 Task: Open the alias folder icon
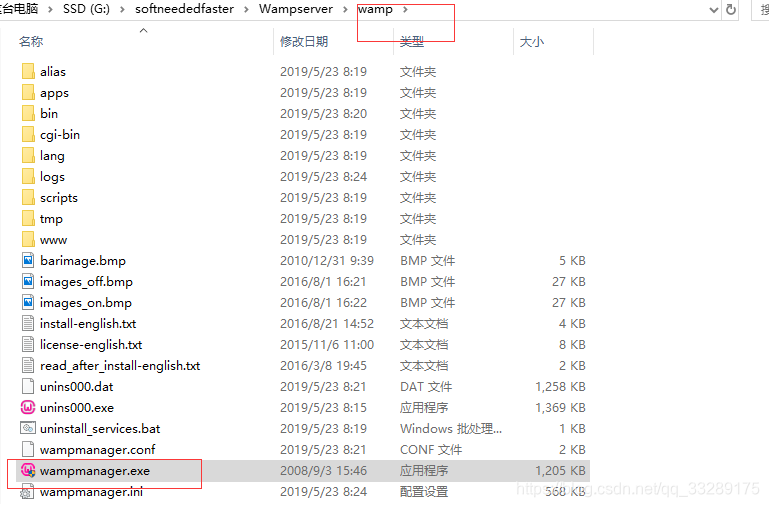(28, 71)
